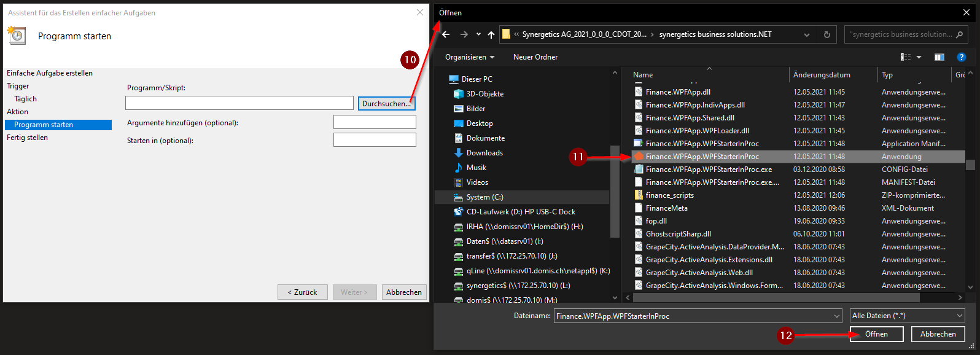980x355 pixels.
Task: Select the Täglich step in wizard
Action: tap(26, 99)
